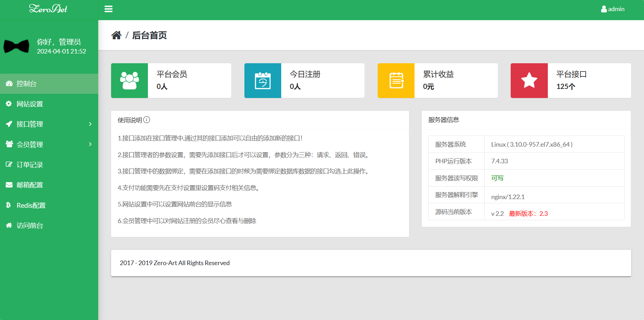Click the 源码当前版本 label cell
This screenshot has width=644, height=320.
coord(457,212)
